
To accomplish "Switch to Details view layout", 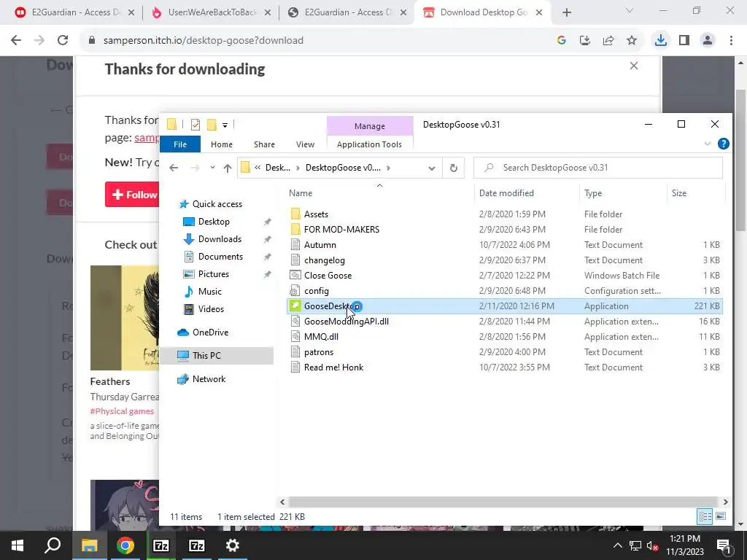I will tap(705, 516).
